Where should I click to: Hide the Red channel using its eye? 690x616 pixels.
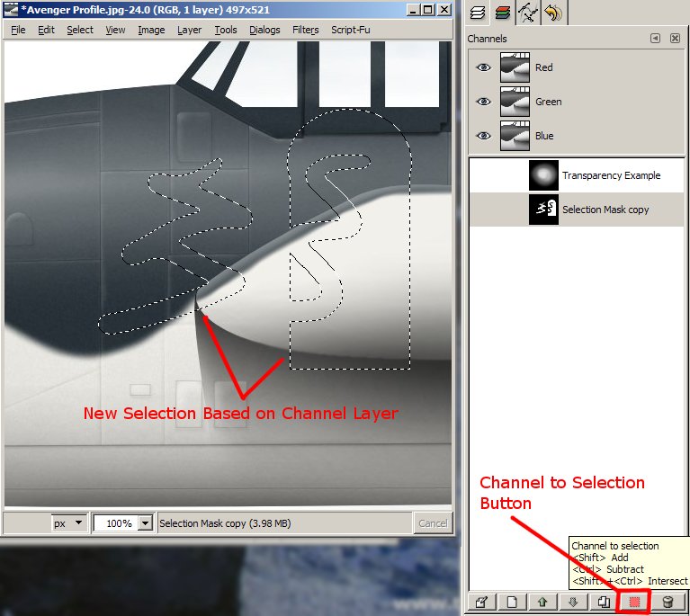[x=484, y=67]
